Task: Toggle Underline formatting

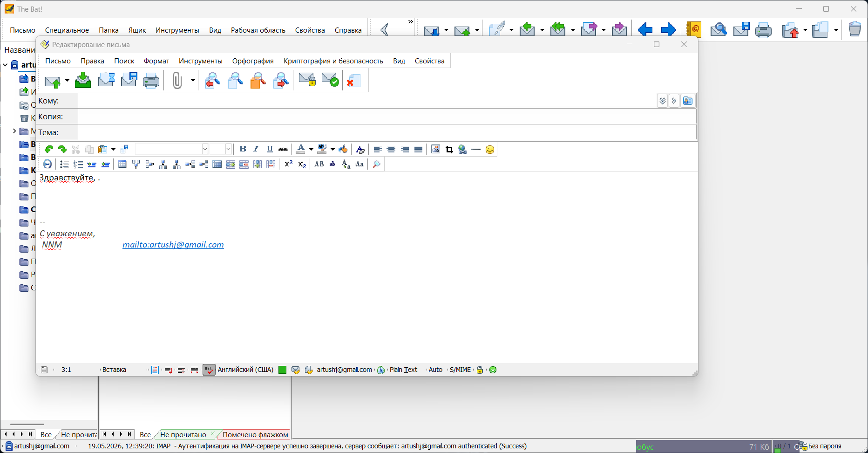Action: coord(270,149)
